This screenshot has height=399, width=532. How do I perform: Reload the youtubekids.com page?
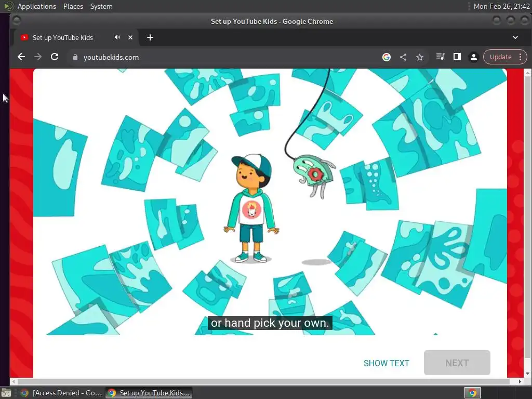pos(54,57)
